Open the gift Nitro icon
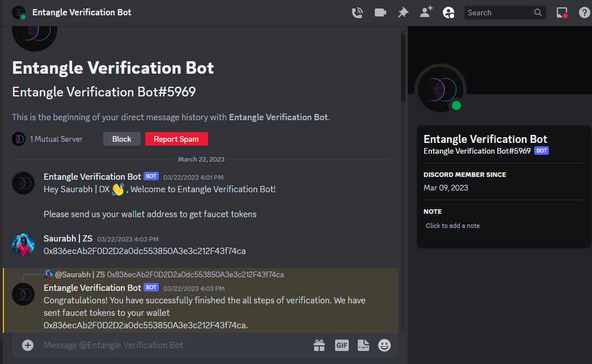 point(319,345)
